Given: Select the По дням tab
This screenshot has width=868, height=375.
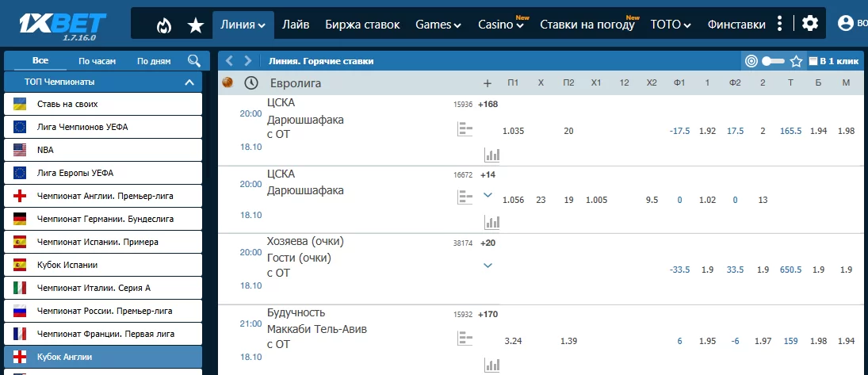Looking at the screenshot, I should pos(154,61).
